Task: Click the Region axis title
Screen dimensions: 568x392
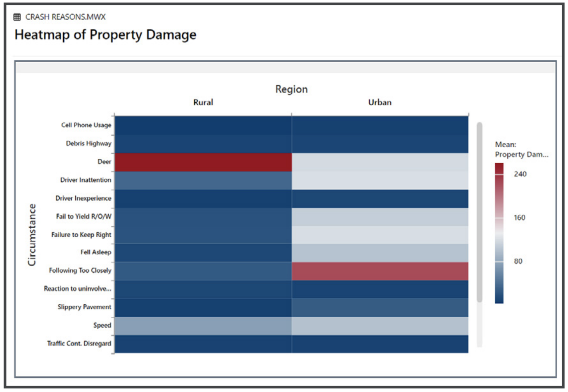Action: (x=291, y=89)
